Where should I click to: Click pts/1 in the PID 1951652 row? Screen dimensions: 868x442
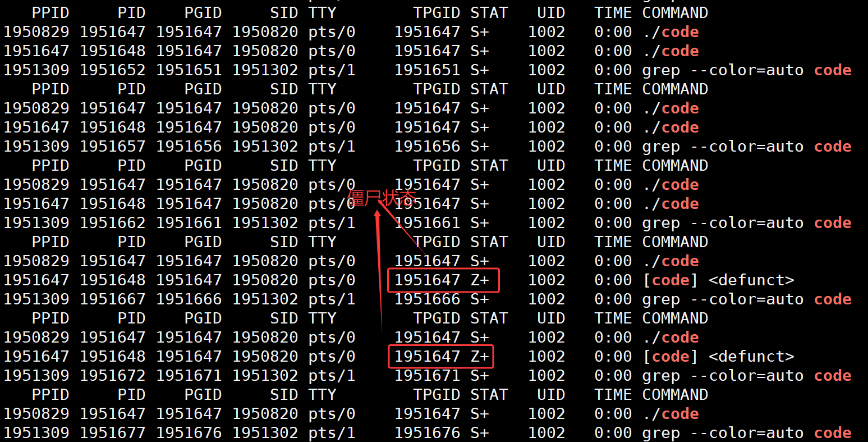tap(332, 70)
